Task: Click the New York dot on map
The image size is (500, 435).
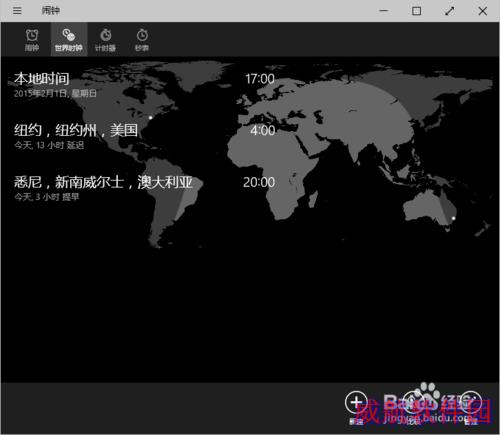Action: (x=150, y=117)
